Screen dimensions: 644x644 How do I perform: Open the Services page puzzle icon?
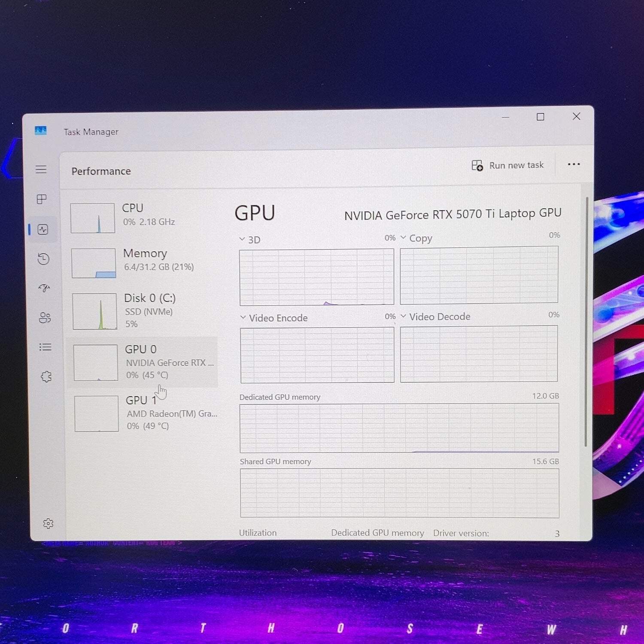pos(46,377)
